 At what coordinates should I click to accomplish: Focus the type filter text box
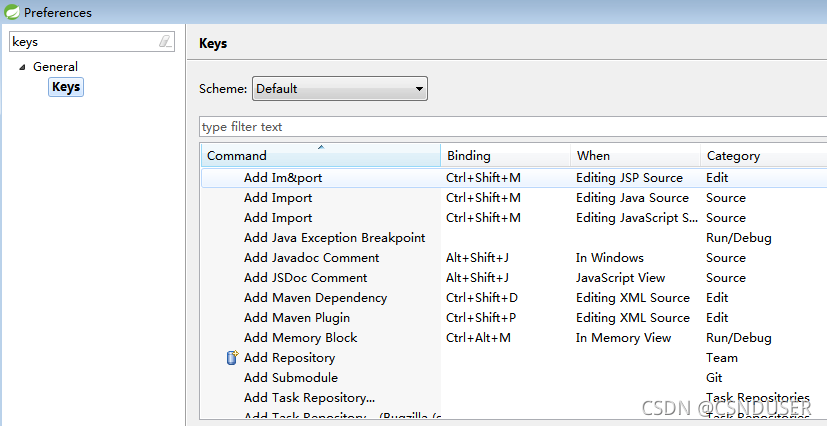pos(513,127)
